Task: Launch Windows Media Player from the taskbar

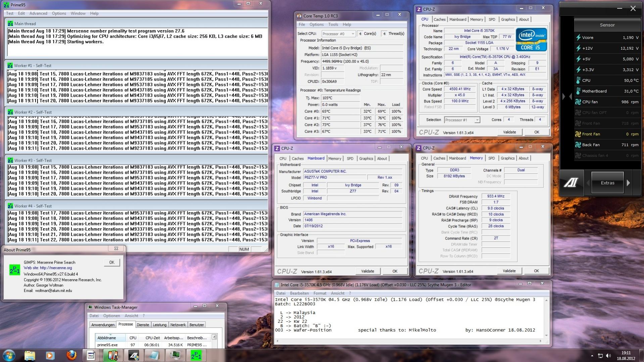Action: tap(50, 355)
